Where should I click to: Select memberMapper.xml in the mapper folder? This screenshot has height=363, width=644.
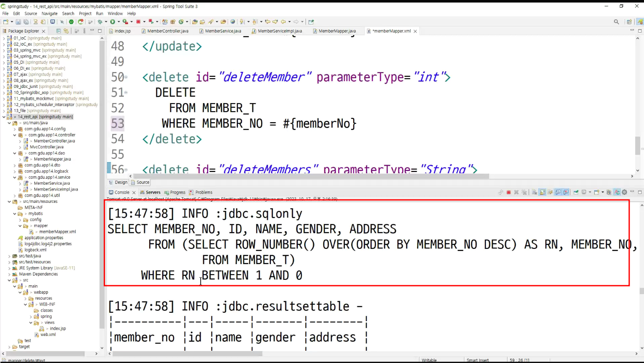pyautogui.click(x=57, y=232)
